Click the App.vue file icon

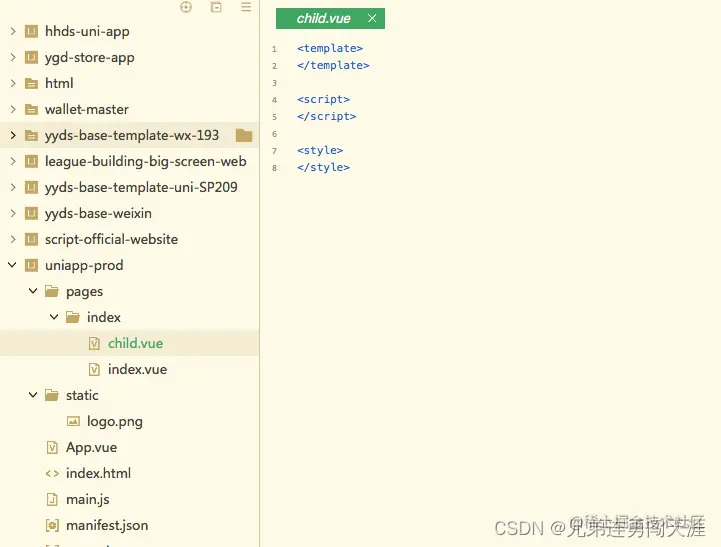click(x=52, y=447)
